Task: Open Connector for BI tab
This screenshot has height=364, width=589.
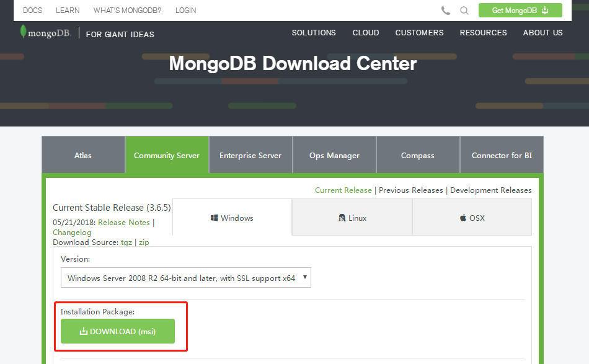Action: (502, 155)
